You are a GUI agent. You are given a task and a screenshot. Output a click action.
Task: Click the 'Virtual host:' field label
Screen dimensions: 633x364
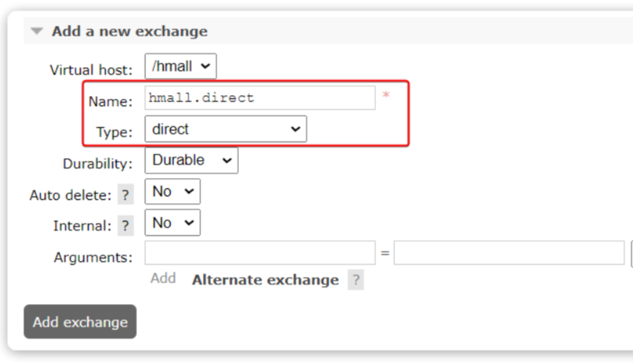[91, 70]
